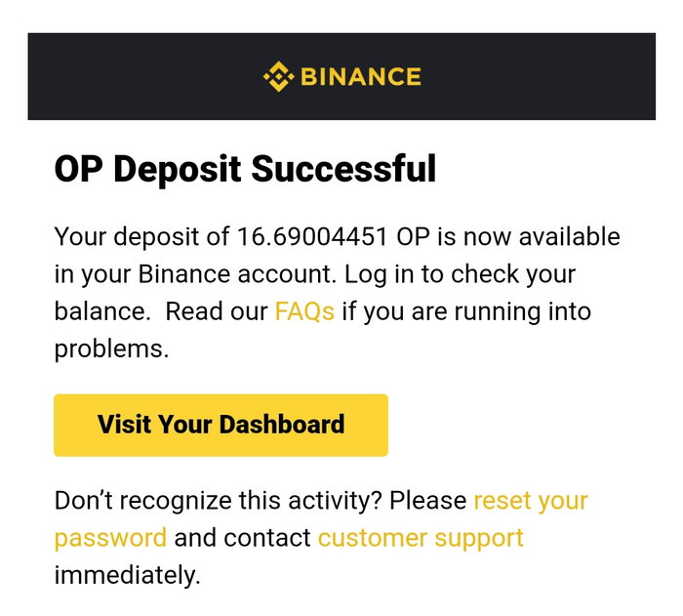Image resolution: width=683 pixels, height=616 pixels.
Task: Follow the 'reset your' link text
Action: click(531, 501)
